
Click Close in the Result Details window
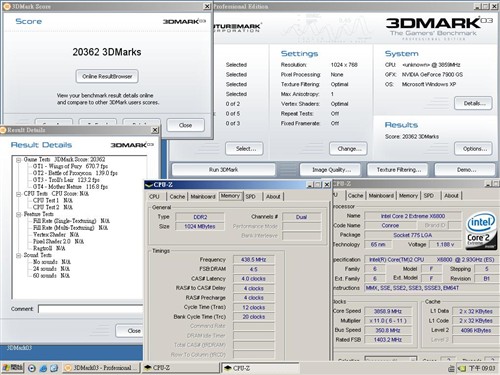click(x=130, y=331)
